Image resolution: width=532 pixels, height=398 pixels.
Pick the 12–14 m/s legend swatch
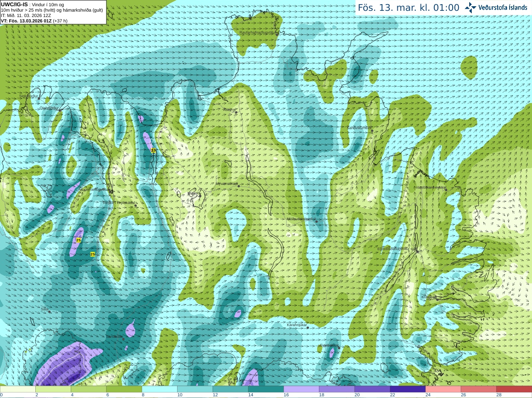[x=231, y=389]
